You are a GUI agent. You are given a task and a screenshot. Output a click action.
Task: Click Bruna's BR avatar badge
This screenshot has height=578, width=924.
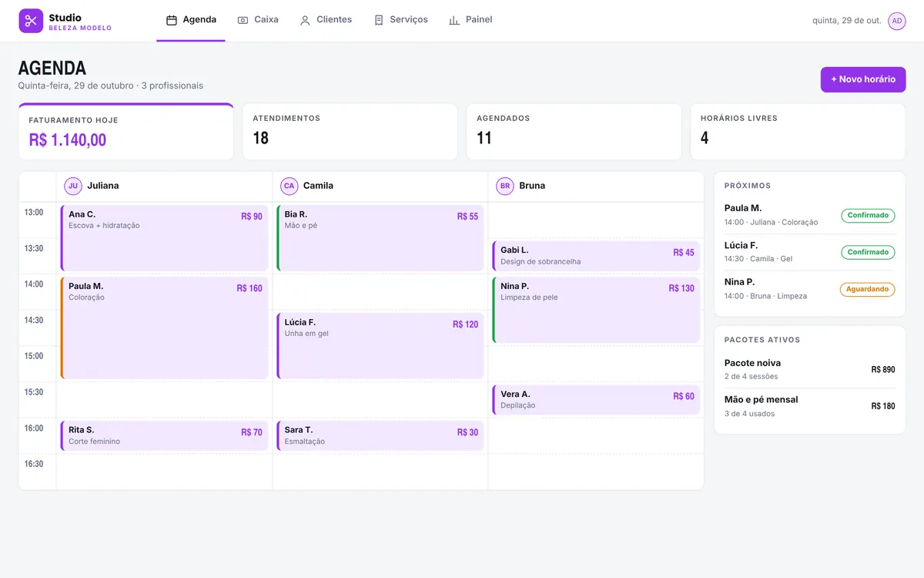505,186
